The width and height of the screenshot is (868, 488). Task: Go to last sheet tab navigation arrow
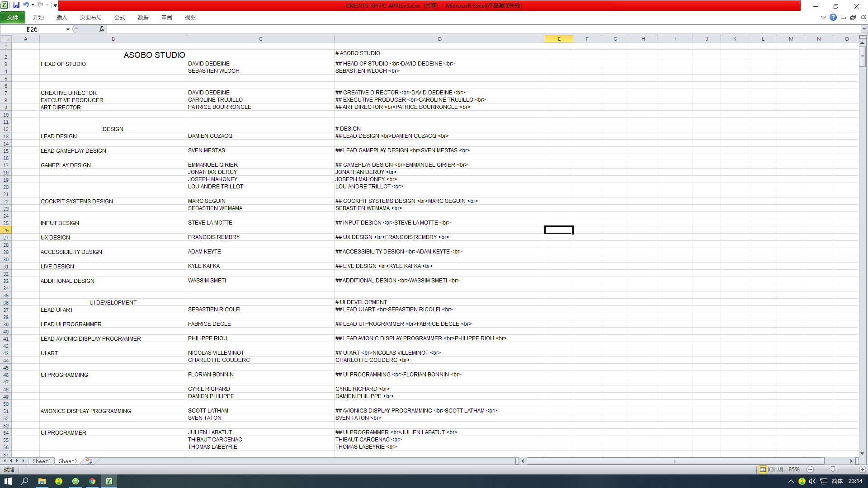click(x=24, y=461)
